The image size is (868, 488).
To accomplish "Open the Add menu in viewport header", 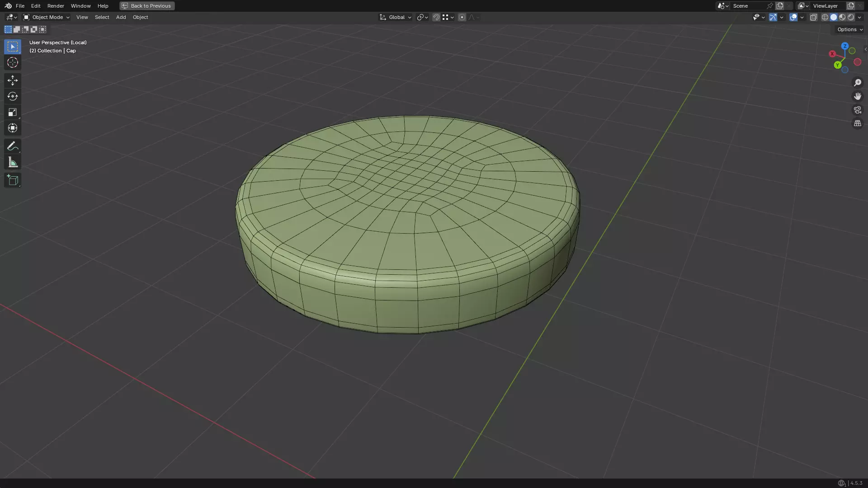I will pos(121,17).
